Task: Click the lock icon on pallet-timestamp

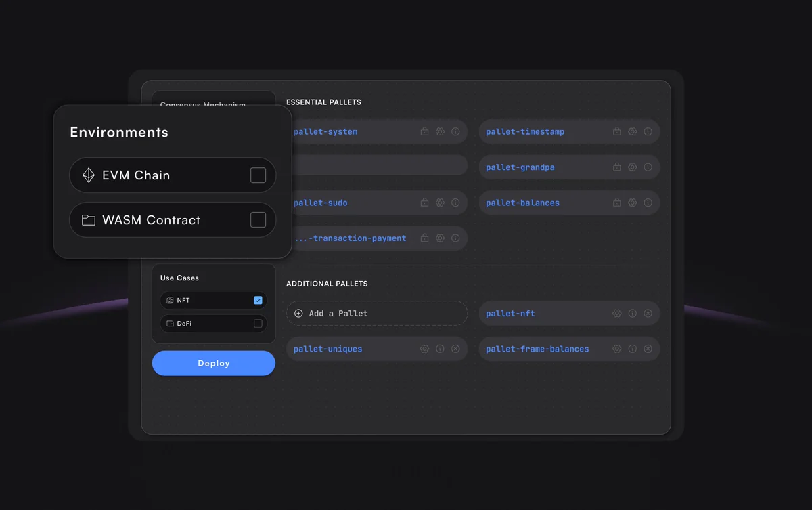Action: [x=616, y=131]
